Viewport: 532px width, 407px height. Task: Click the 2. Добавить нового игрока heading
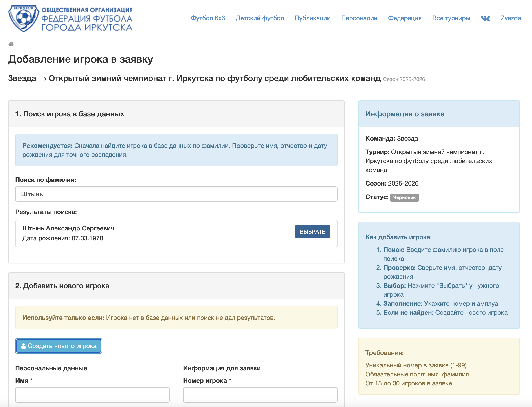coord(62,286)
